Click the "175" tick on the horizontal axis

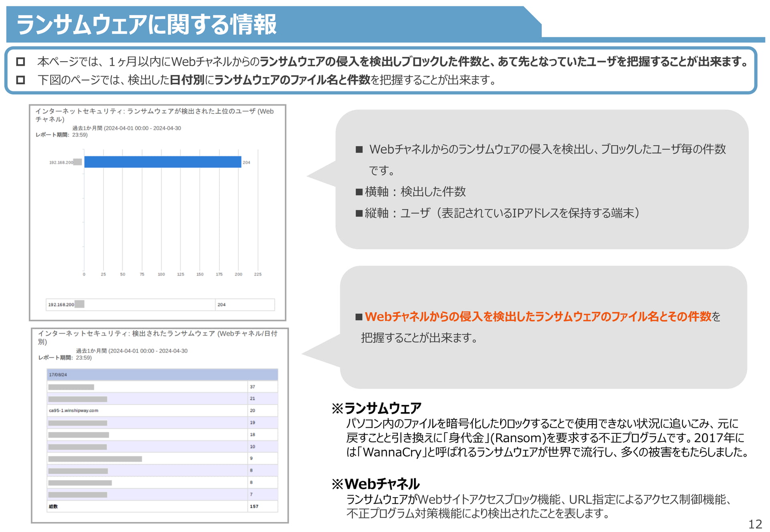click(219, 274)
